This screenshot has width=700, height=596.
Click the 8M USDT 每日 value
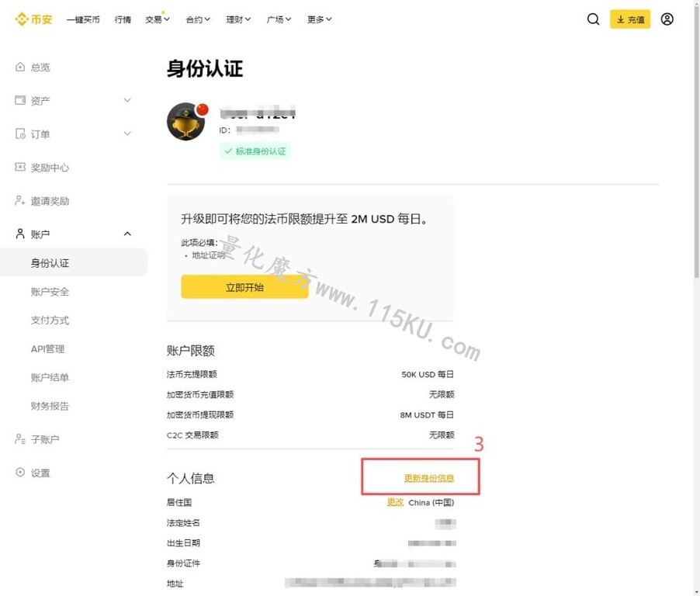coord(427,414)
